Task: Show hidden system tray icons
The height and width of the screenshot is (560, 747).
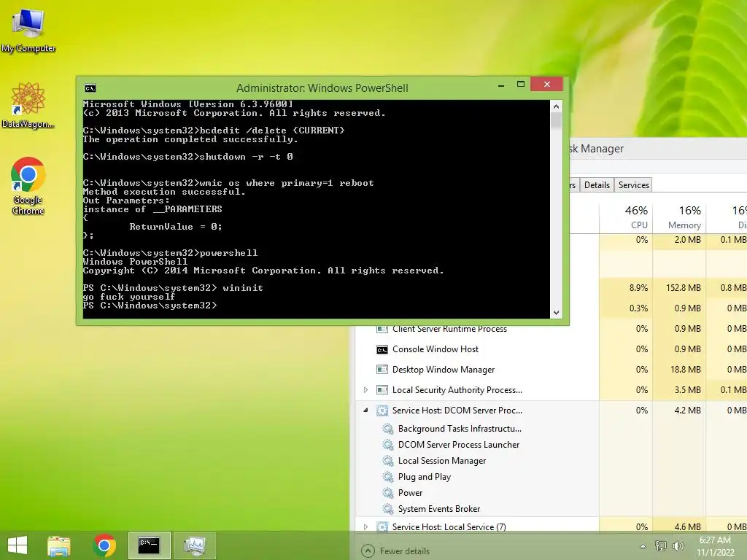Action: (x=643, y=546)
